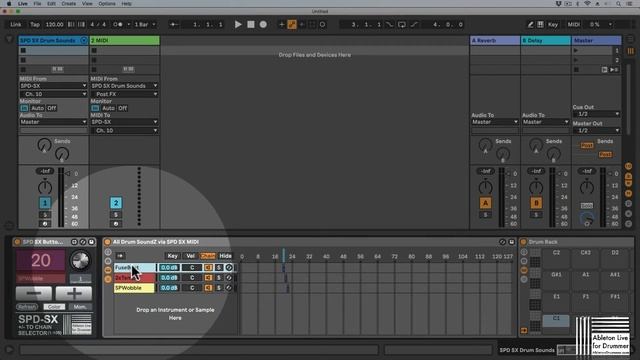Hot-swap the FuseBeat chain

tap(229, 268)
